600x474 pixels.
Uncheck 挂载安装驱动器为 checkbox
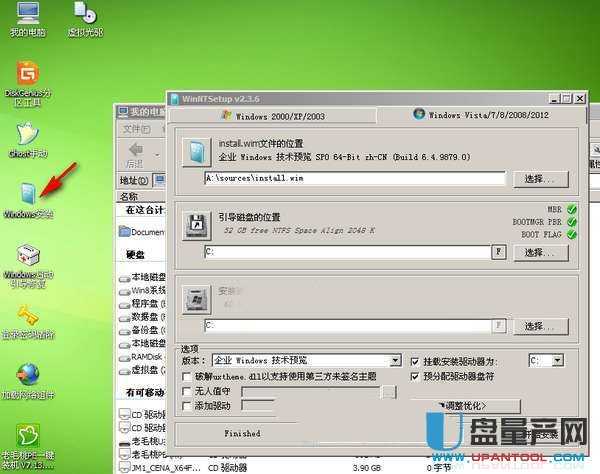point(415,360)
